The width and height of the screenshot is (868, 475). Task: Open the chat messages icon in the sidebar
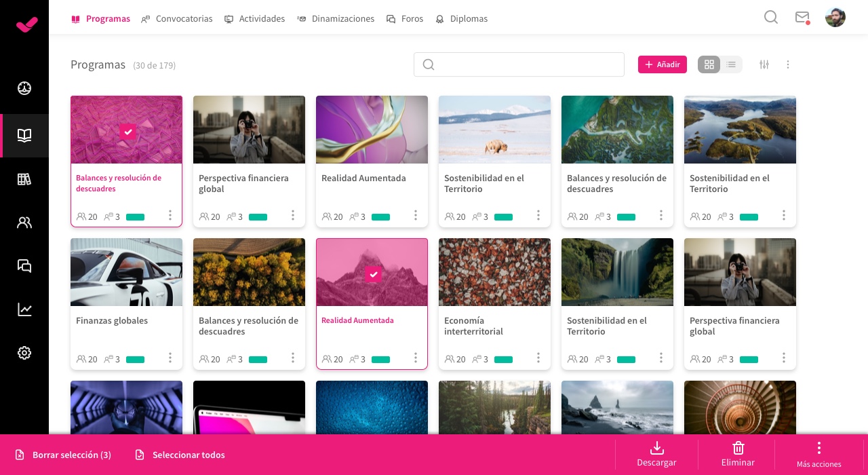[x=24, y=266]
